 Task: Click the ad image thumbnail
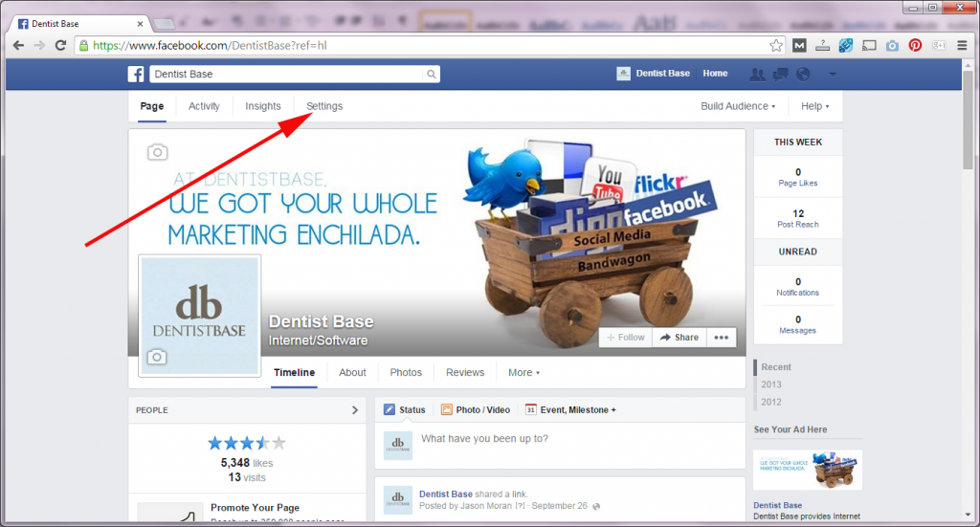(808, 471)
